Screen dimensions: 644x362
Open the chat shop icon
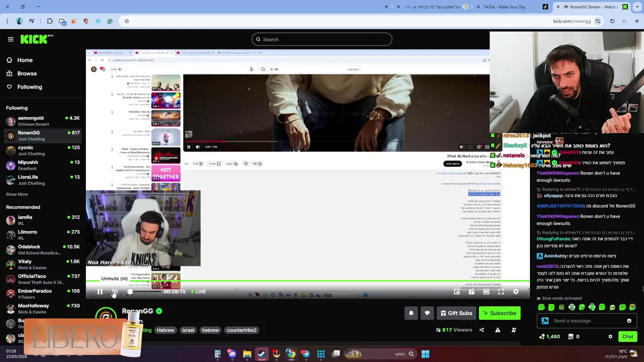click(x=571, y=337)
